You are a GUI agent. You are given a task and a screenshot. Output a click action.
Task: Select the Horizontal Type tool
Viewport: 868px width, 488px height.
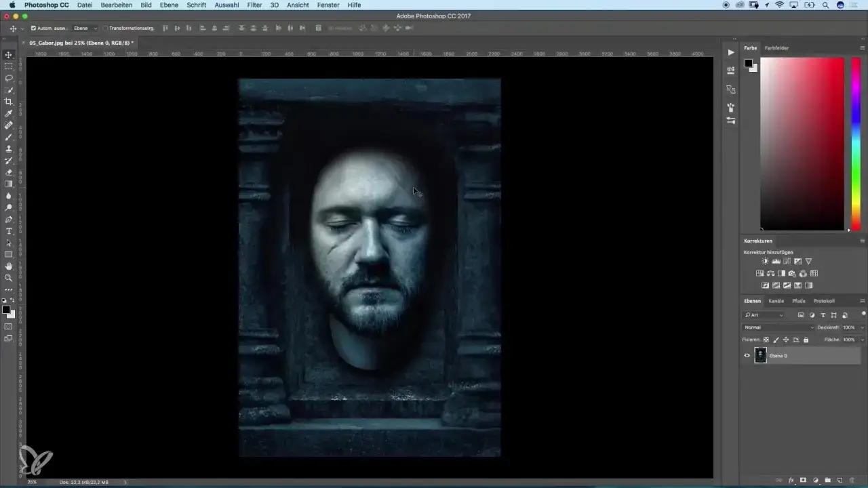tap(9, 231)
